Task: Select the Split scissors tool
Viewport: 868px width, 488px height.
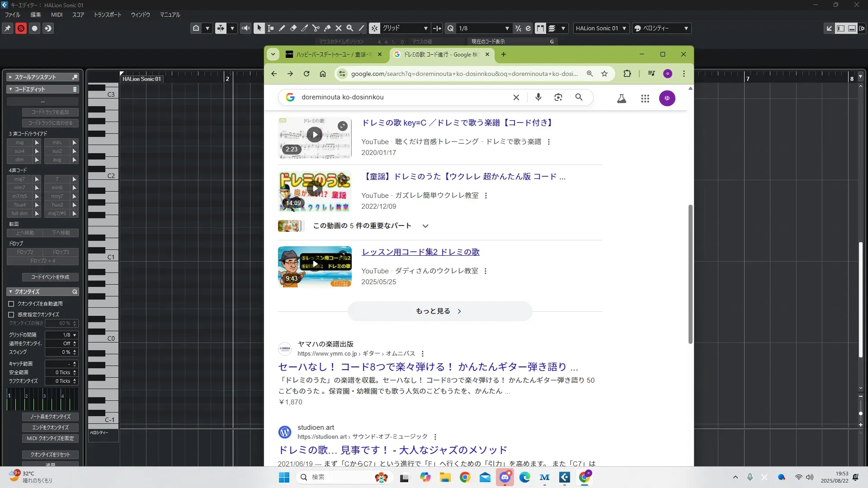Action: coord(316,28)
